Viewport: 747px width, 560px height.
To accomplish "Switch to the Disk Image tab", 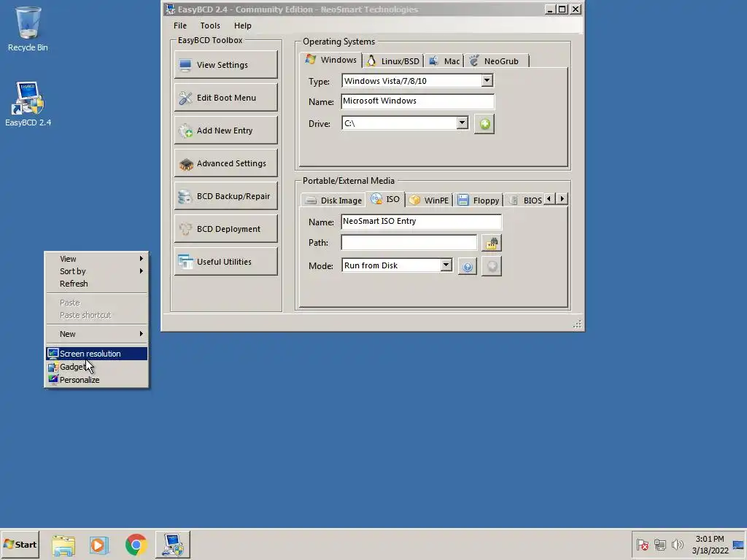I will [333, 201].
